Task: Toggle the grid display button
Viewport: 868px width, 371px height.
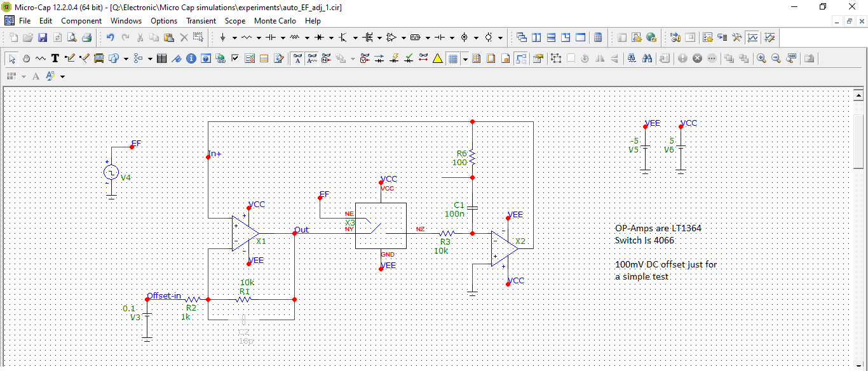Action: (x=453, y=58)
